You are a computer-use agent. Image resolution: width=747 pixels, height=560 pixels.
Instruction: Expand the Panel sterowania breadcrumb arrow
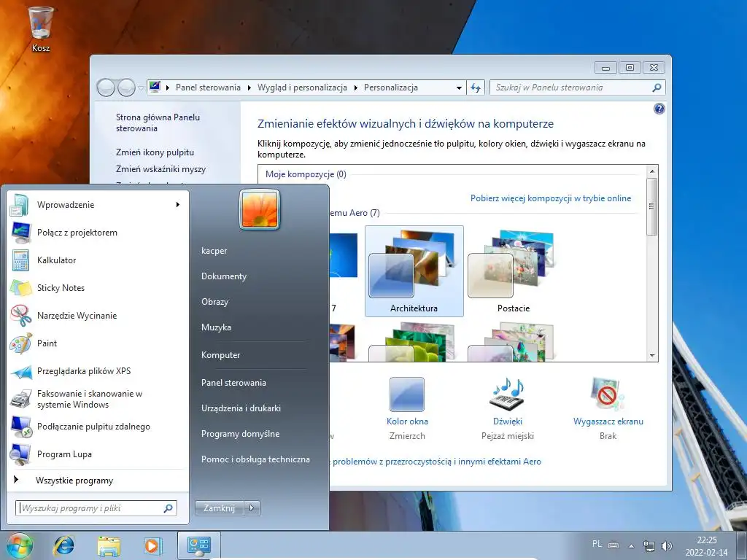coord(249,87)
